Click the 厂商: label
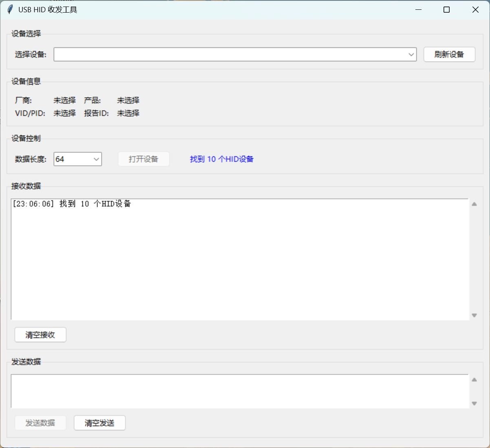 24,100
